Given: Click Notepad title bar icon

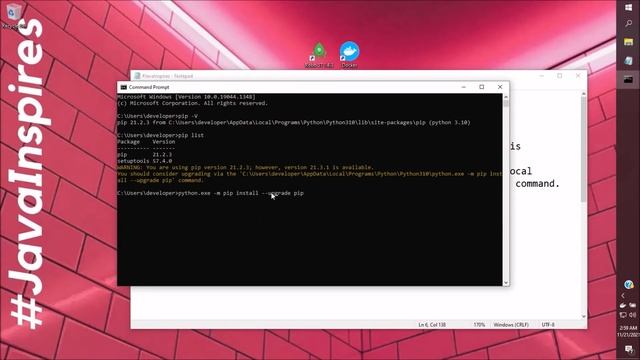Looking at the screenshot, I should coord(137,76).
